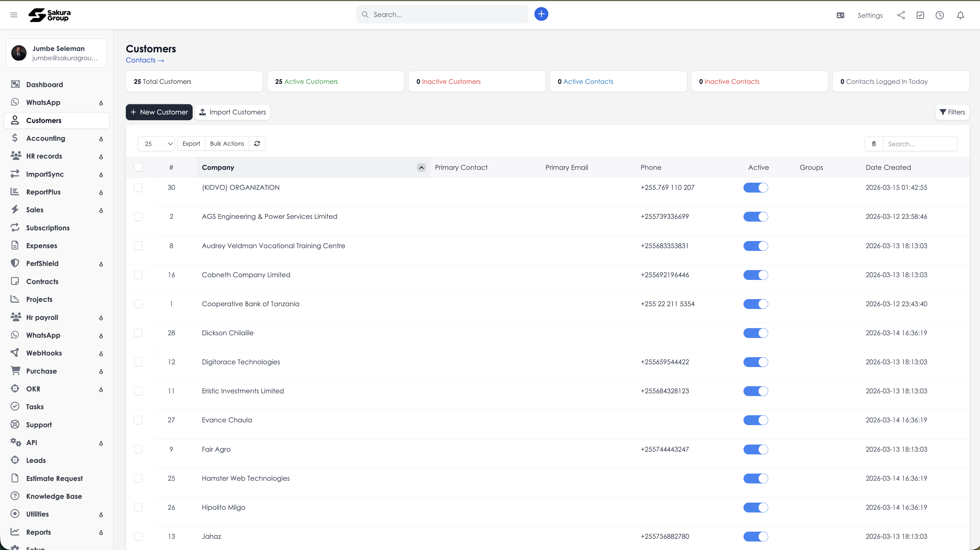This screenshot has height=550, width=980.
Task: Open the notifications bell icon
Action: point(960,15)
